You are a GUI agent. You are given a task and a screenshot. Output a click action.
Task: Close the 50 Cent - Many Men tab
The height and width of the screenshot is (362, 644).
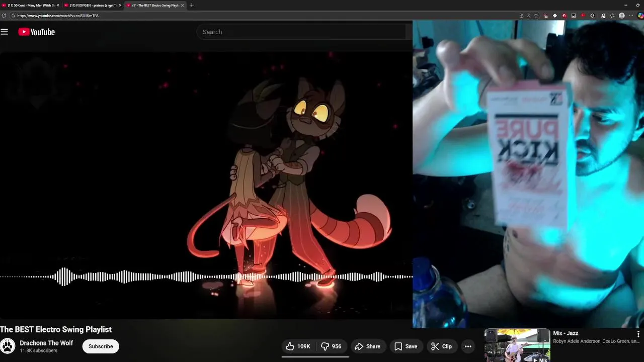click(58, 5)
